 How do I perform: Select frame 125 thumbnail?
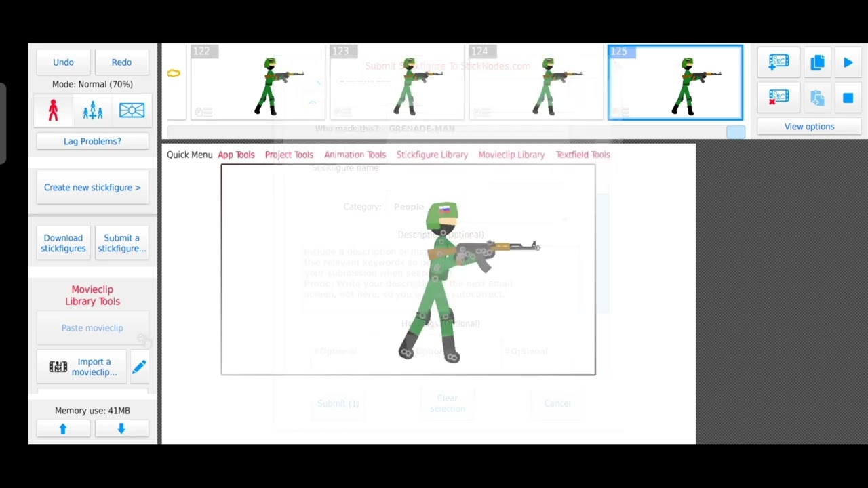[x=675, y=83]
